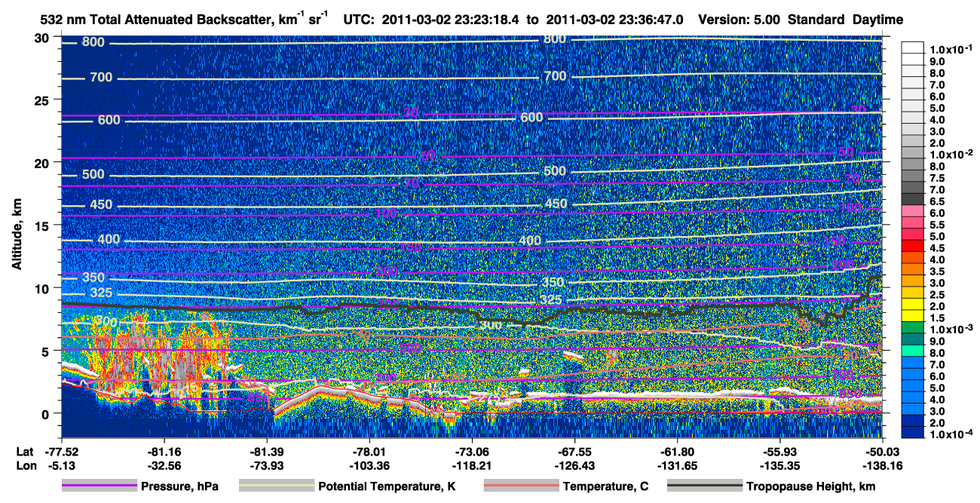This screenshot has height=503, width=980.
Task: Click the longitude value '-103.36'
Action: (x=369, y=465)
